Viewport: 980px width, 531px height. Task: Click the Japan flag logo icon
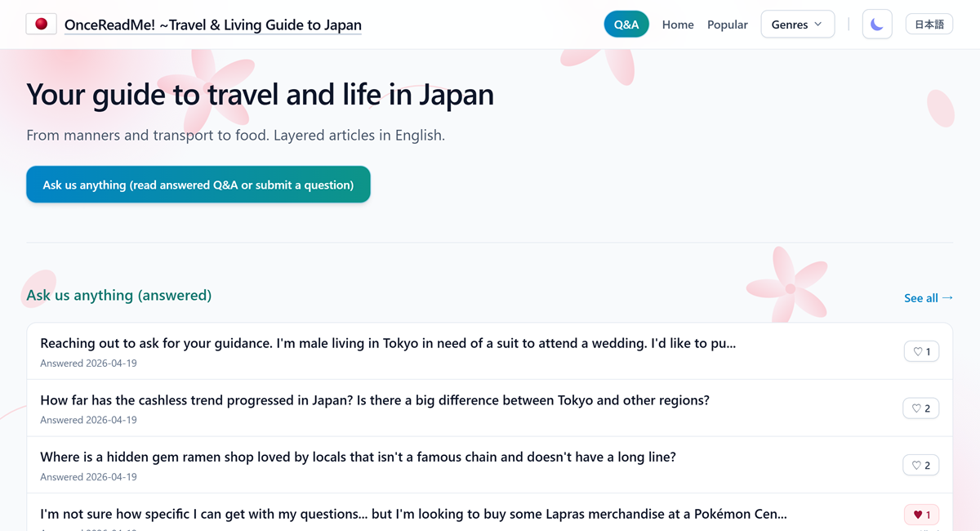[41, 25]
